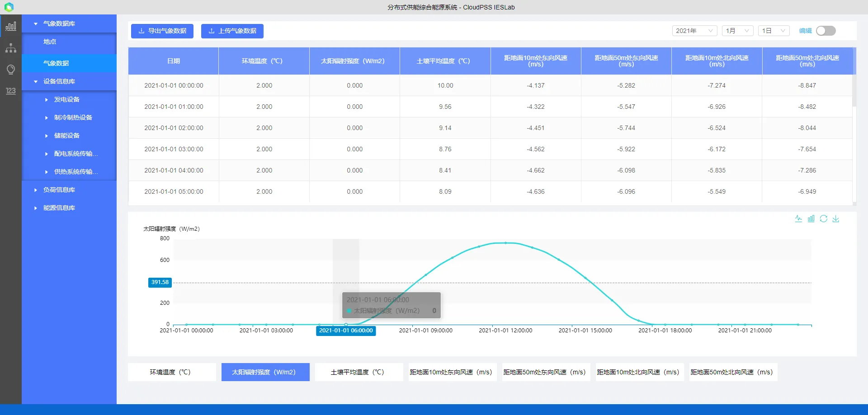The width and height of the screenshot is (868, 415).
Task: Click soil temperature value 9.56
Action: point(445,107)
